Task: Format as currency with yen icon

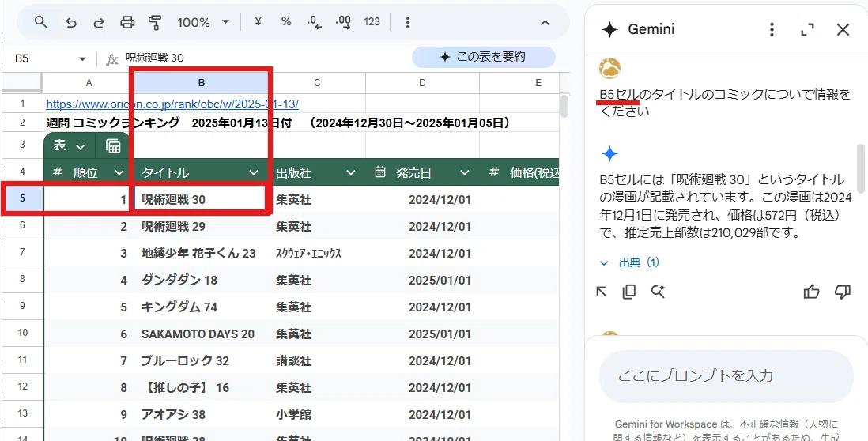Action: 258,22
